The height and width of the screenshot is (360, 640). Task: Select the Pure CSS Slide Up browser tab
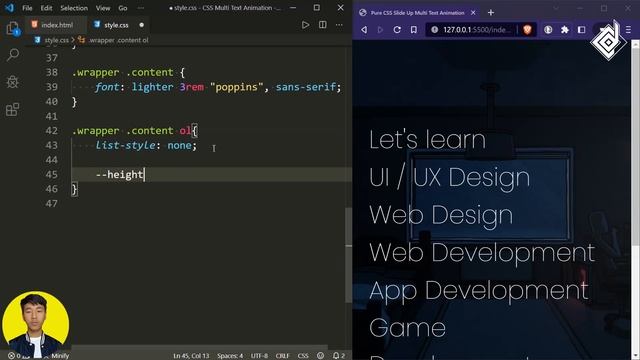[416, 13]
